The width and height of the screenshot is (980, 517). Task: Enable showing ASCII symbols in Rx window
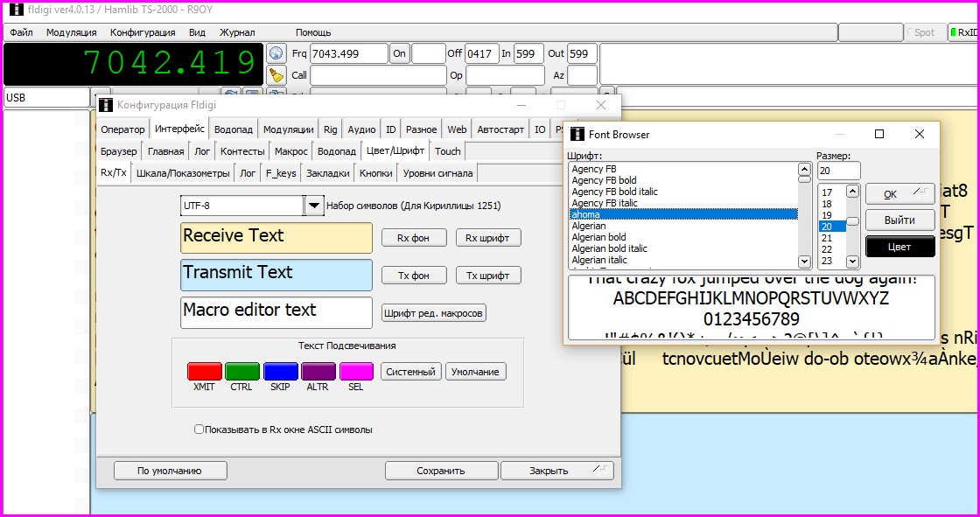click(199, 430)
